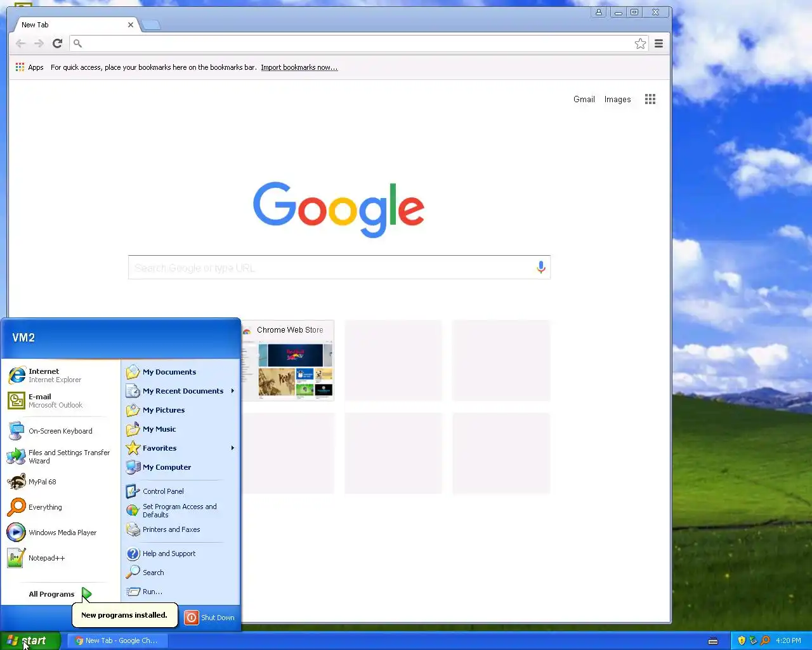Start voice search microphone icon
The width and height of the screenshot is (812, 650).
540,267
